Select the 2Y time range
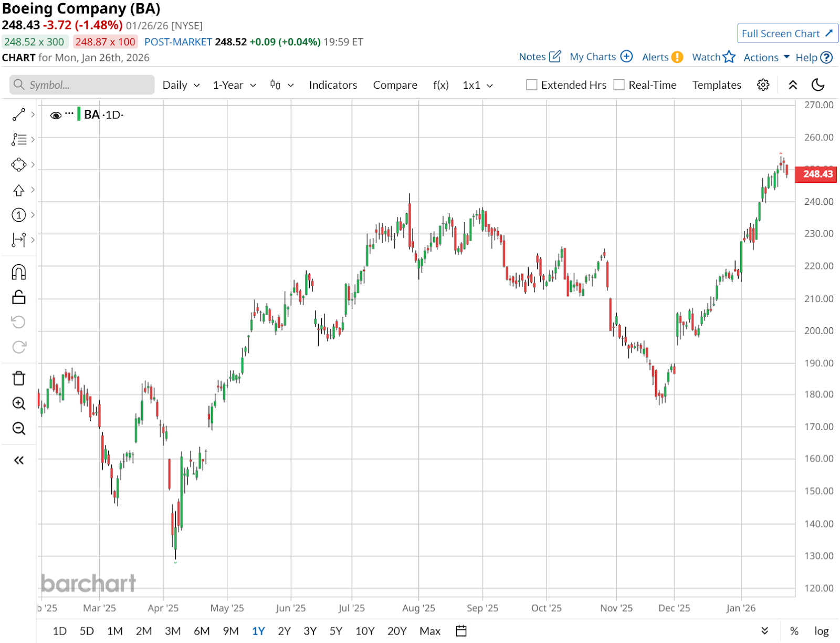 coord(284,631)
